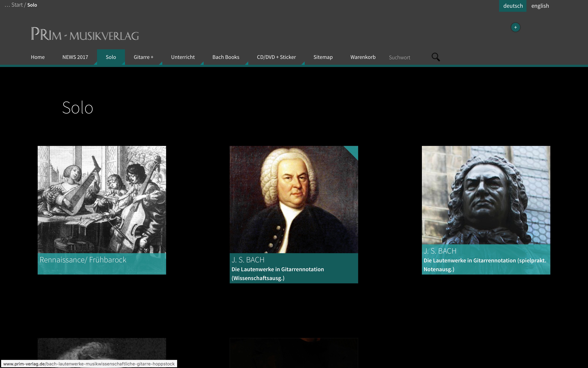
Task: Click the Solo page heading
Action: coord(78,108)
